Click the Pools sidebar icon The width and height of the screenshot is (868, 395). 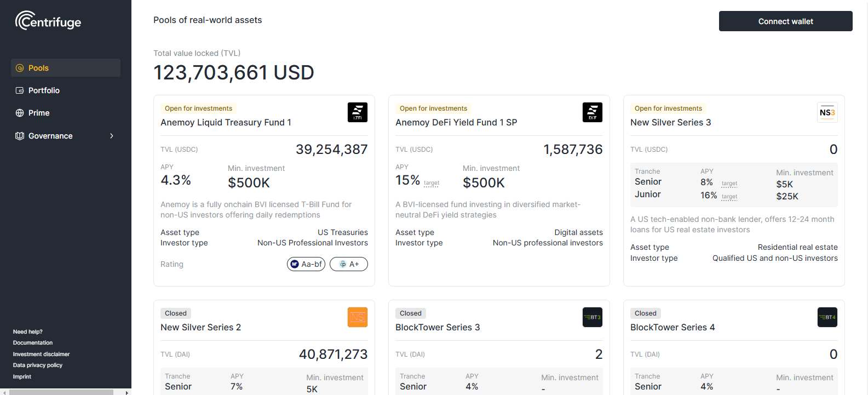pos(20,68)
